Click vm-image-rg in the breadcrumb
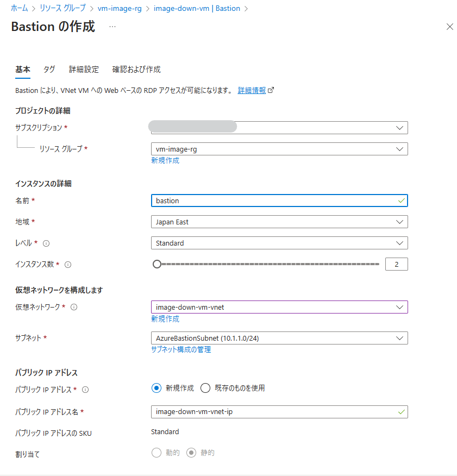This screenshot has height=476, width=457. (x=120, y=9)
